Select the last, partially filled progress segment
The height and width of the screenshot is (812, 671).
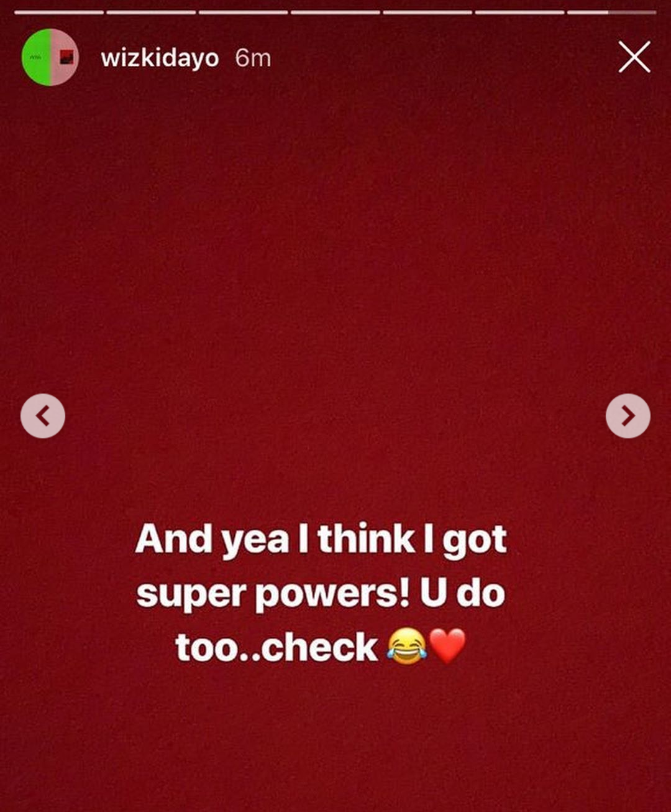click(x=612, y=12)
